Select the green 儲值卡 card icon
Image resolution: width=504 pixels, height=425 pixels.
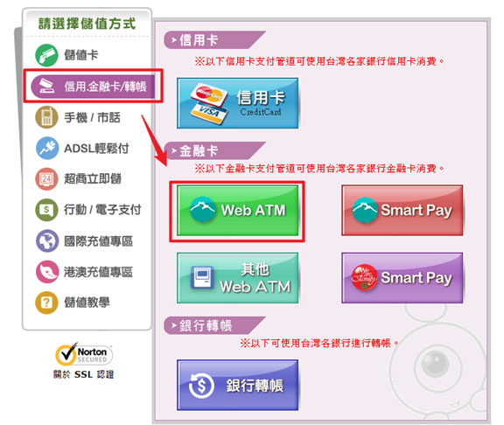tap(46, 55)
